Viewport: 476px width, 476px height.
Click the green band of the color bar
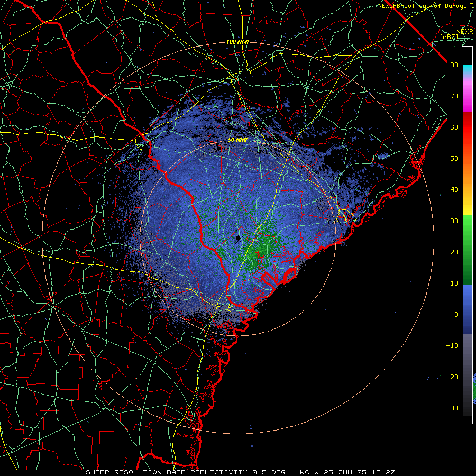pyautogui.click(x=467, y=250)
